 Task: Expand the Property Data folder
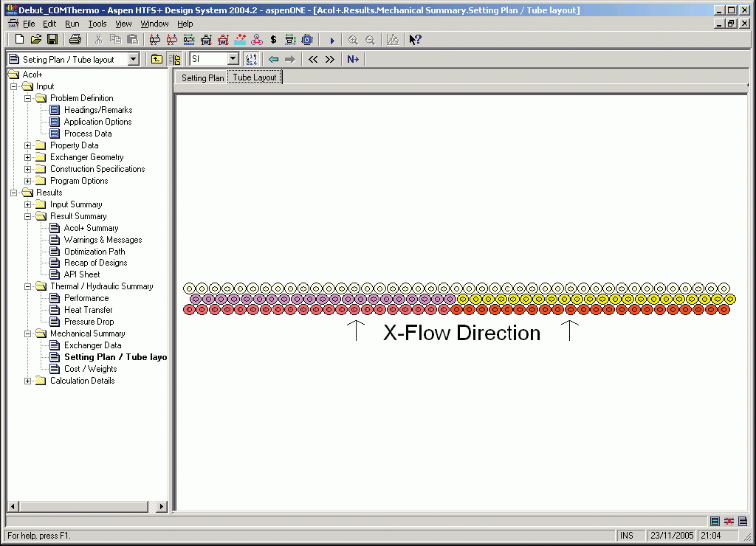[28, 145]
